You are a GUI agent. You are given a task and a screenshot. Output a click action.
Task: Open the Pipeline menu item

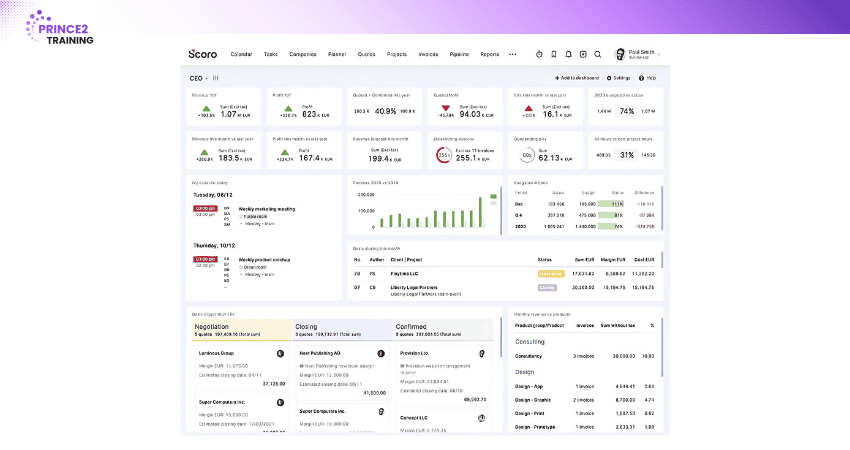point(459,54)
